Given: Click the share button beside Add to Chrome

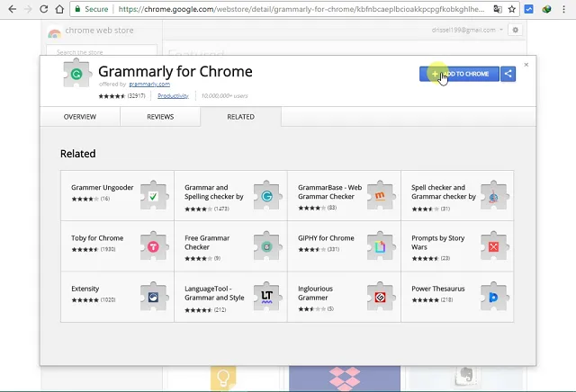Looking at the screenshot, I should (x=508, y=74).
